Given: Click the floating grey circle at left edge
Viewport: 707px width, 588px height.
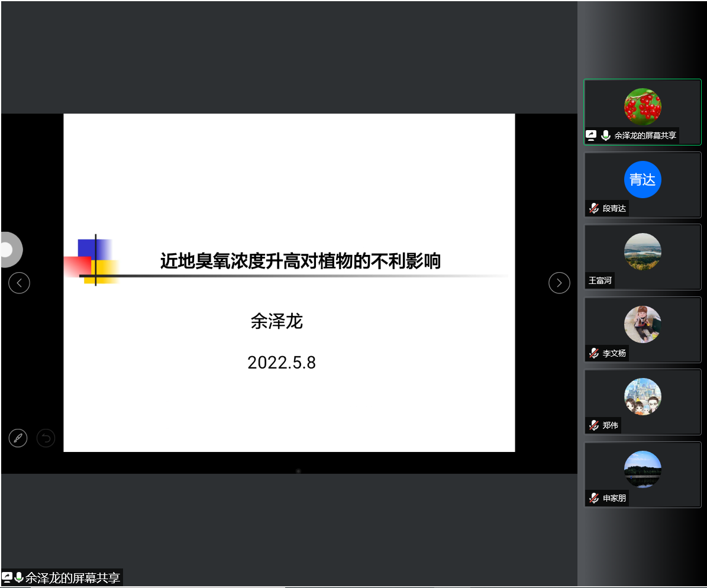Looking at the screenshot, I should click(x=8, y=250).
